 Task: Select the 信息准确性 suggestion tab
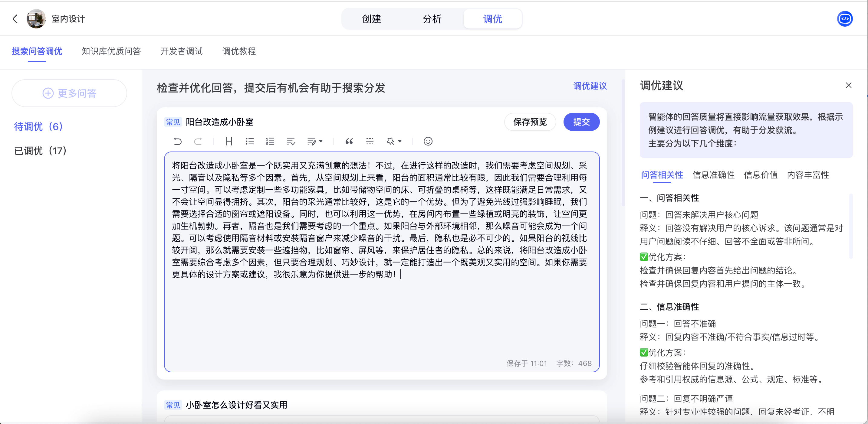click(713, 175)
